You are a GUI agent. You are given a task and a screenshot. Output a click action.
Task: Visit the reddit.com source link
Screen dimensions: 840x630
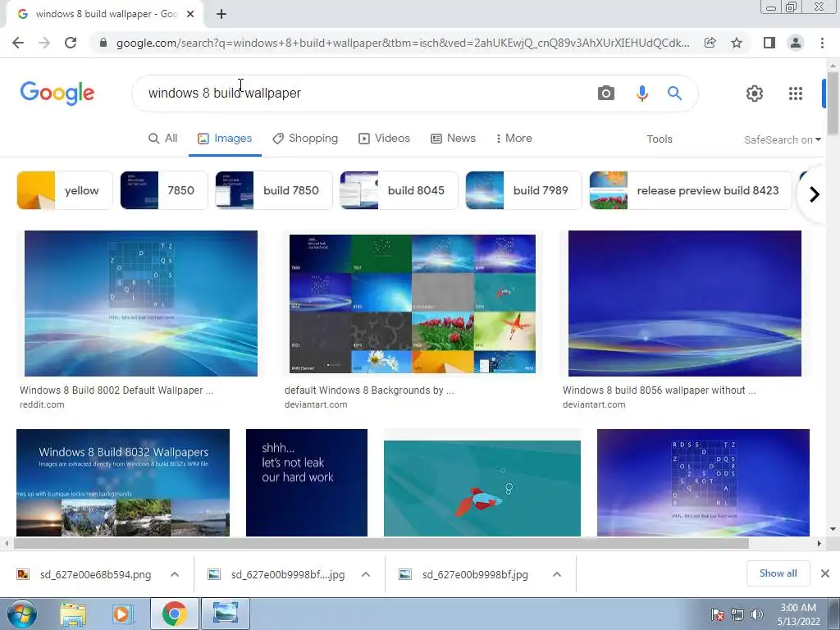click(42, 404)
